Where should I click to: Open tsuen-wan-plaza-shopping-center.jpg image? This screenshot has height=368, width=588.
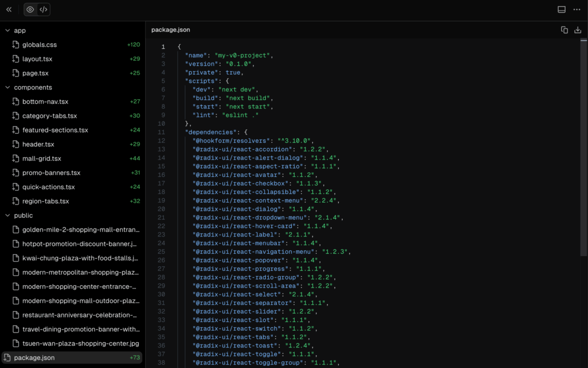80,343
